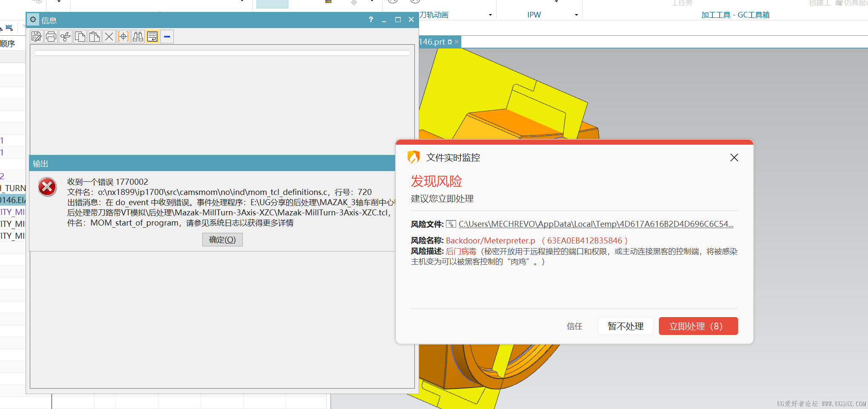Click the Delete X toolbar icon
868x409 pixels.
click(x=109, y=37)
